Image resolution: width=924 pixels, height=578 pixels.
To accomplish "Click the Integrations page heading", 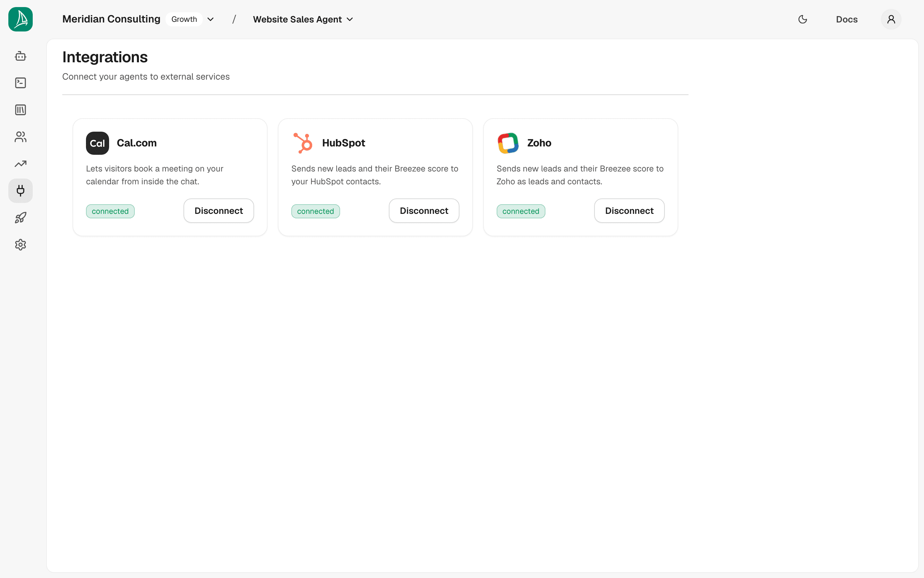I will tap(105, 57).
